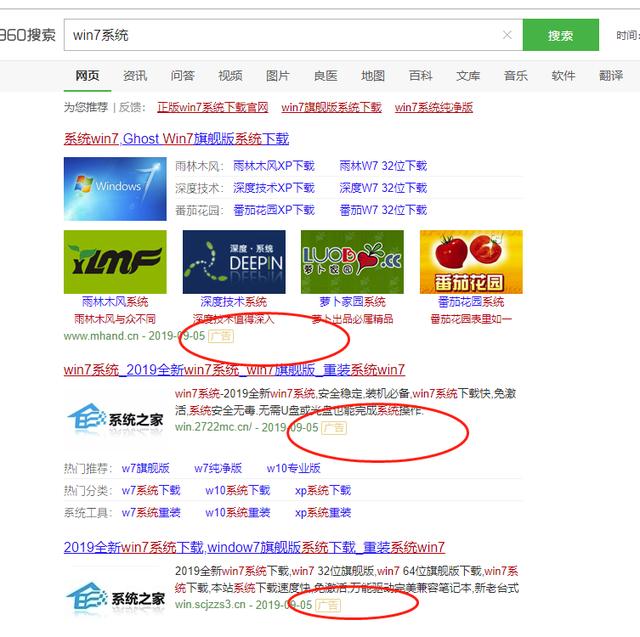Screen dimensions: 640x637
Task: Open the 良医 tab
Action: coord(325,75)
